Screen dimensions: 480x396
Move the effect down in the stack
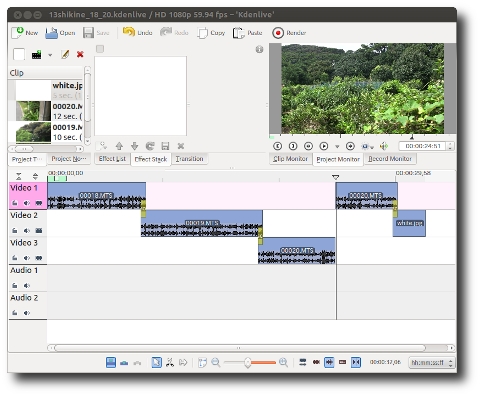click(134, 146)
